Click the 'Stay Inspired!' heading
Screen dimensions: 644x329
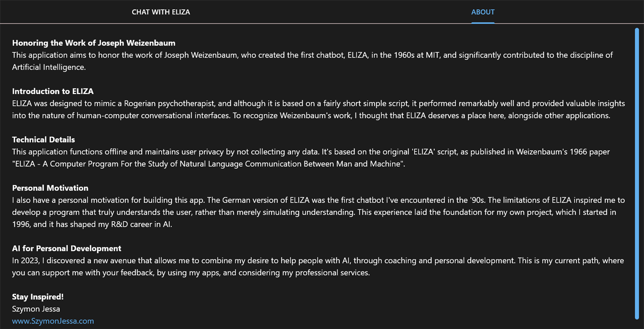tap(38, 297)
